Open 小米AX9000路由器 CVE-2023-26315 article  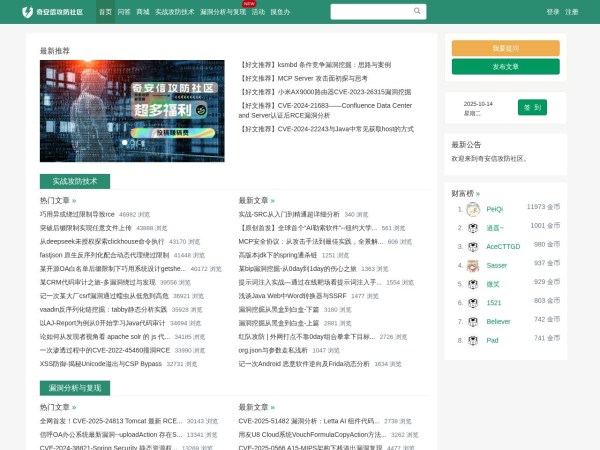325,92
